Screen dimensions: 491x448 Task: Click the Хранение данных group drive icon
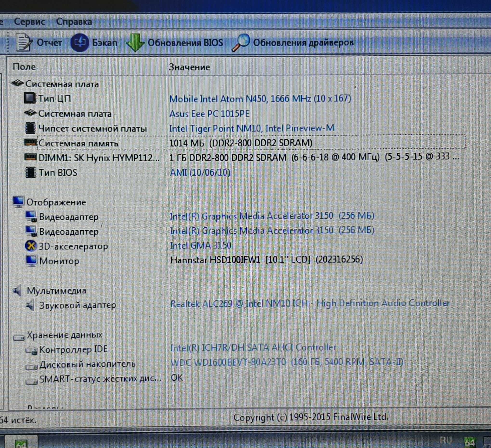(x=19, y=337)
